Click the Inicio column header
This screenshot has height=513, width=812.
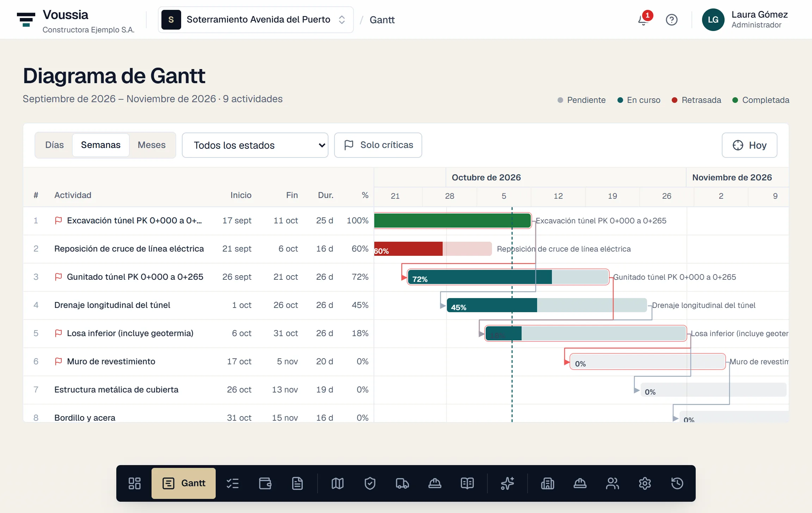click(x=241, y=195)
